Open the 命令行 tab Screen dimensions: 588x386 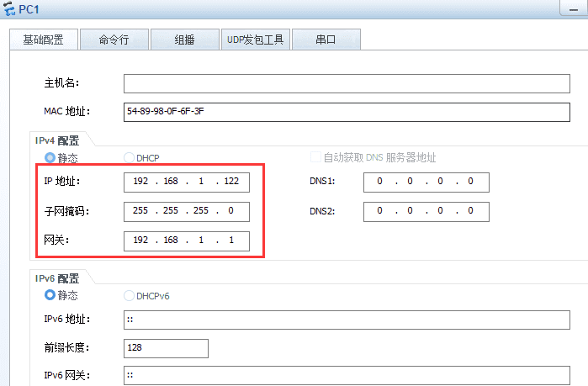tap(114, 40)
